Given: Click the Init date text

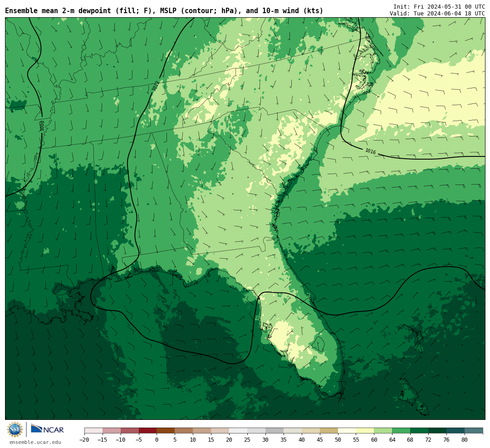Looking at the screenshot, I should (439, 7).
